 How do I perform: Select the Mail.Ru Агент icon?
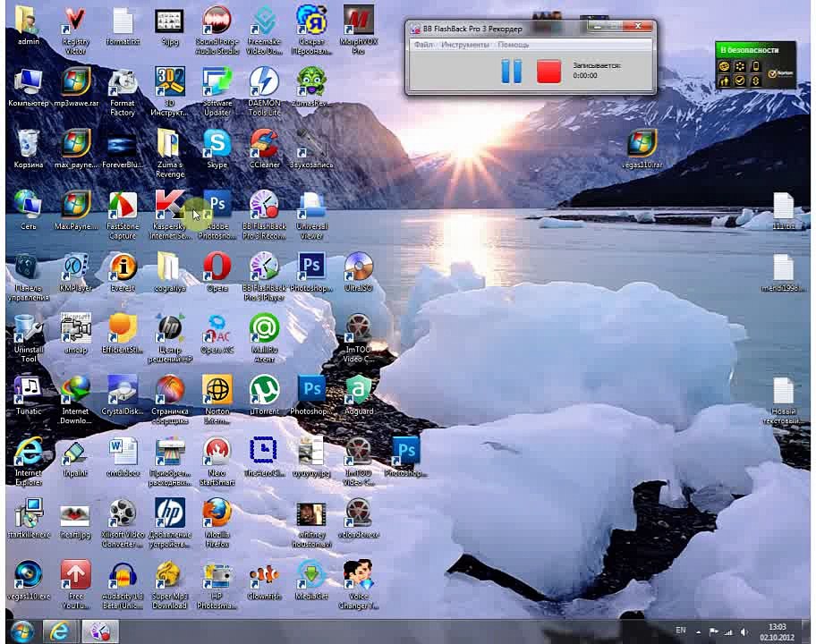(x=264, y=339)
